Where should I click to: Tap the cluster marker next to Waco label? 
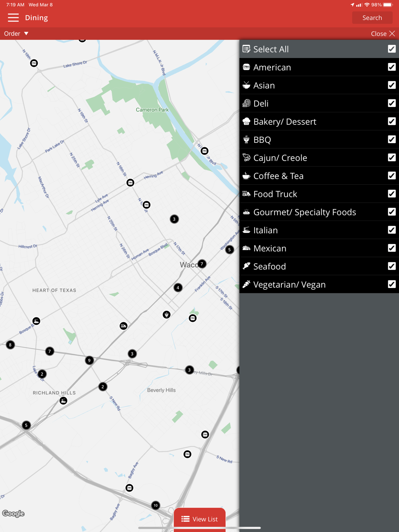click(x=202, y=264)
